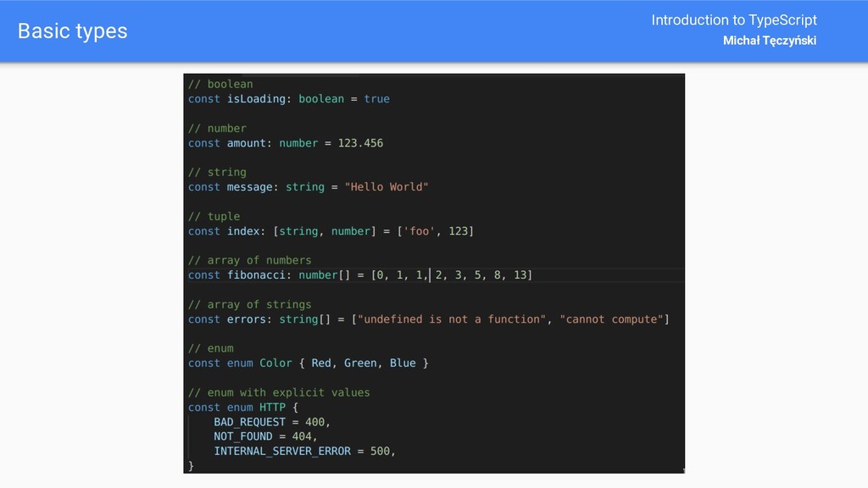Click the 'message' variable name

[x=250, y=187]
